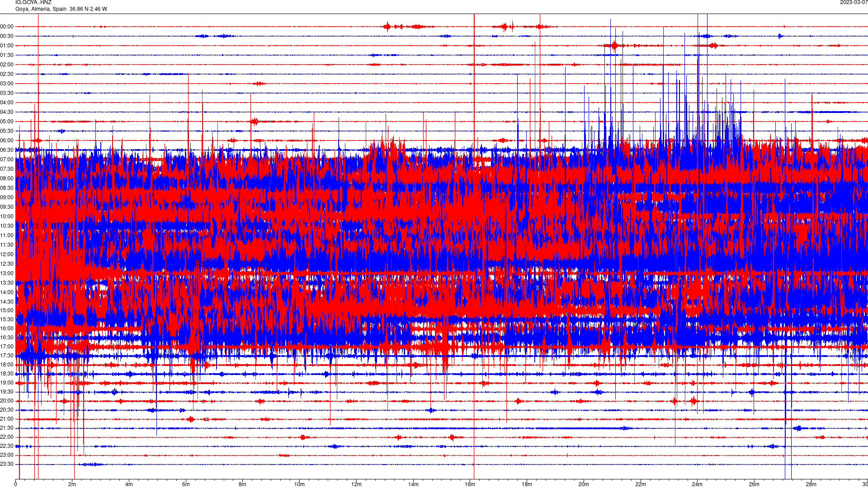Image resolution: width=868 pixels, height=488 pixels.
Task: Click the 28m tick on the time axis
Action: 811,484
